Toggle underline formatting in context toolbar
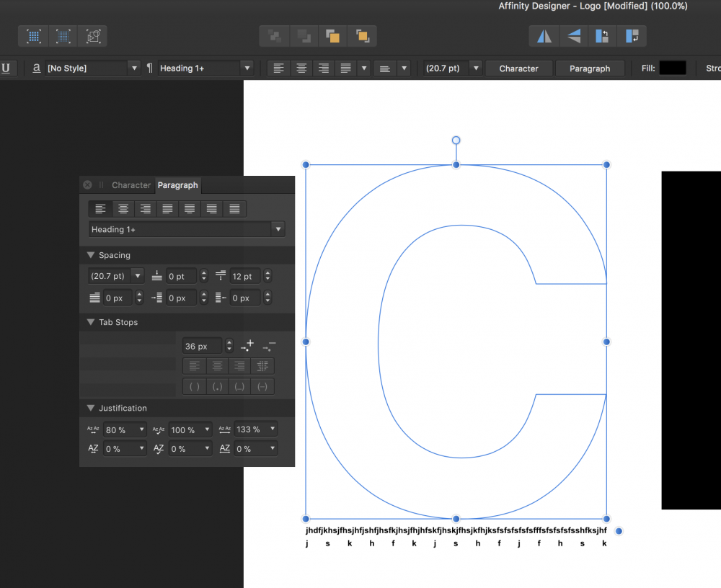The image size is (721, 588). [6, 68]
